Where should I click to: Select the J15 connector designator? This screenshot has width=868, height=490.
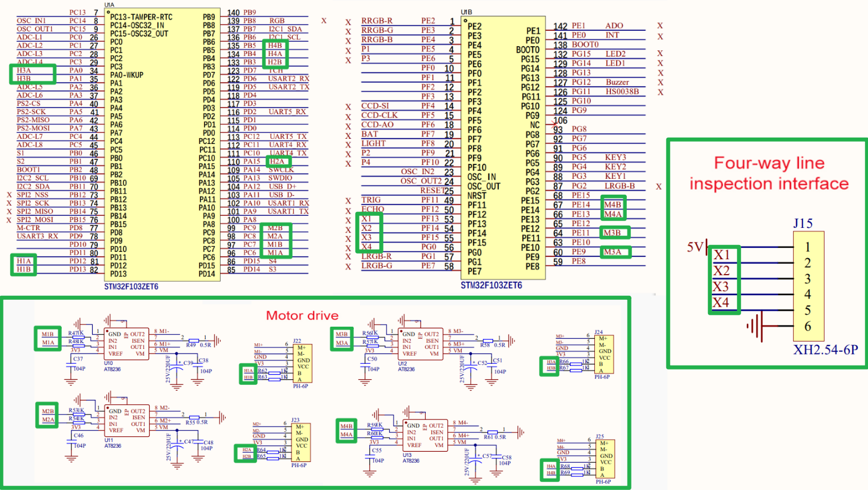[803, 223]
